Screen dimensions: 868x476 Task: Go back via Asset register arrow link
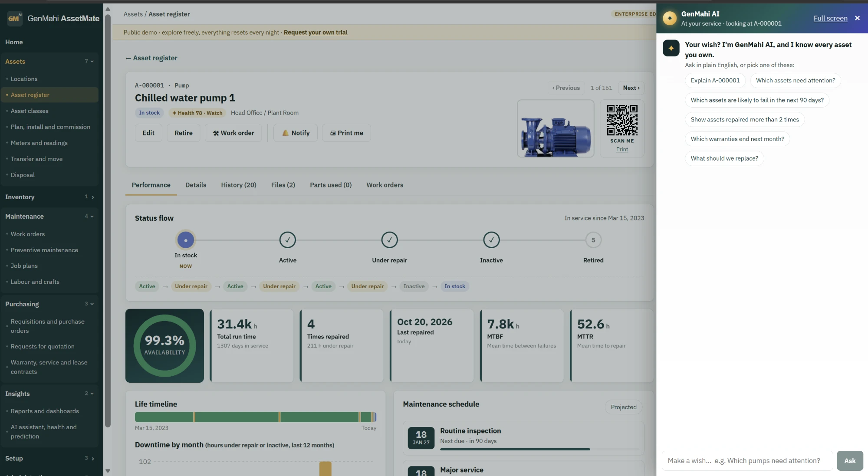151,58
